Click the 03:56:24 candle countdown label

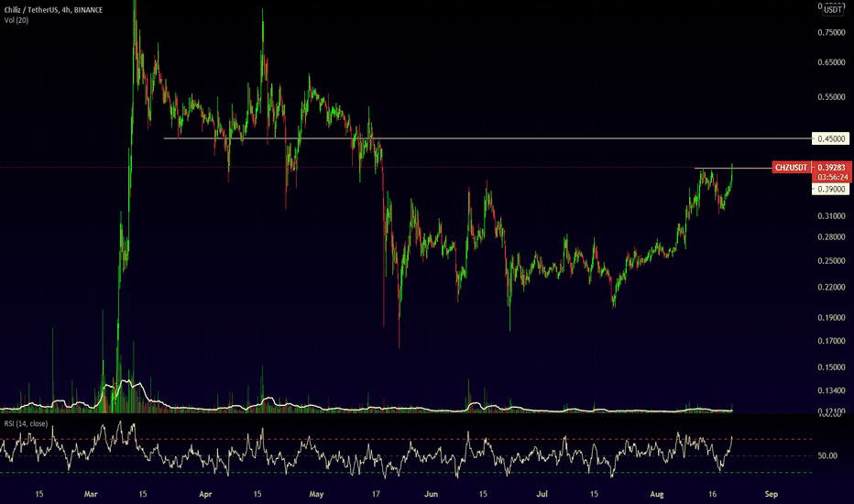click(831, 177)
